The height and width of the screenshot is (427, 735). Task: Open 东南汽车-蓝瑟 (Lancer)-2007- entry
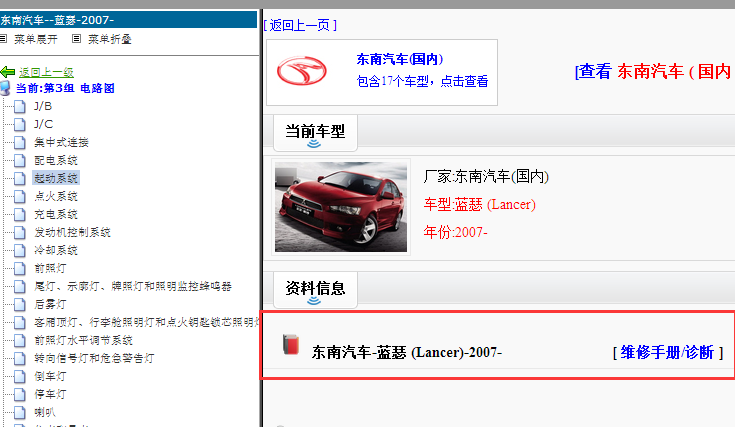coord(406,352)
